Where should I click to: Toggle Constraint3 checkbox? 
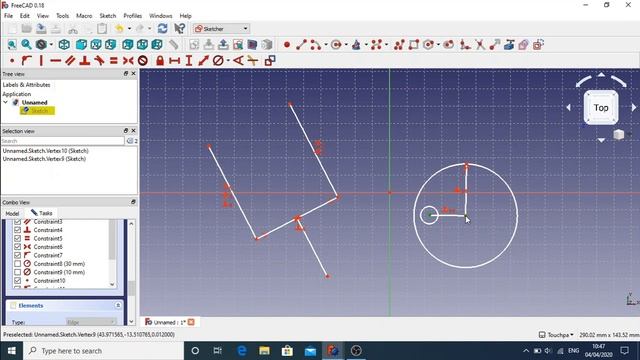click(x=18, y=222)
